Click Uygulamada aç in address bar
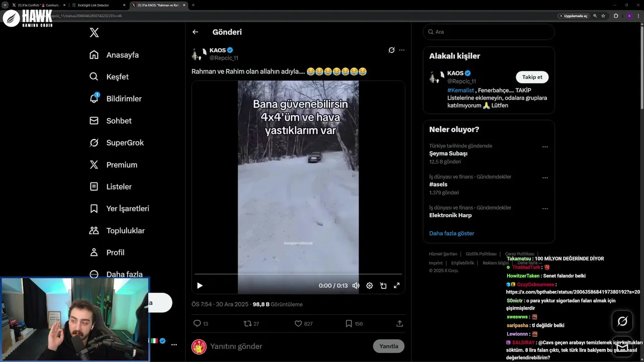The width and height of the screenshot is (644, 362). (573, 16)
